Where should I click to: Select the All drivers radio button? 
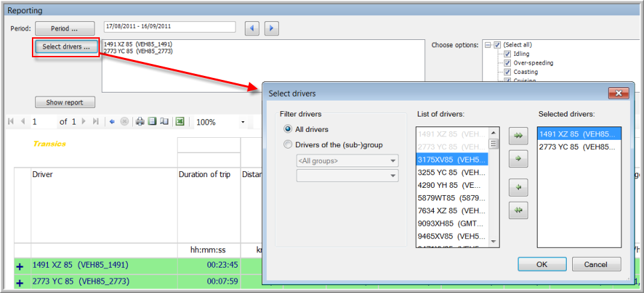[x=288, y=129]
